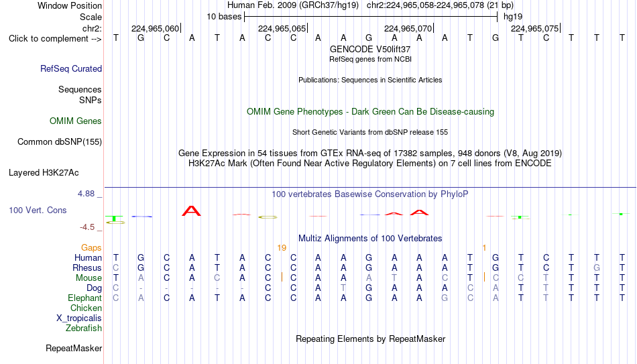Screen dimensions: 637x364
Task: Click the '10 bases' scale bar label
Action: click(224, 17)
